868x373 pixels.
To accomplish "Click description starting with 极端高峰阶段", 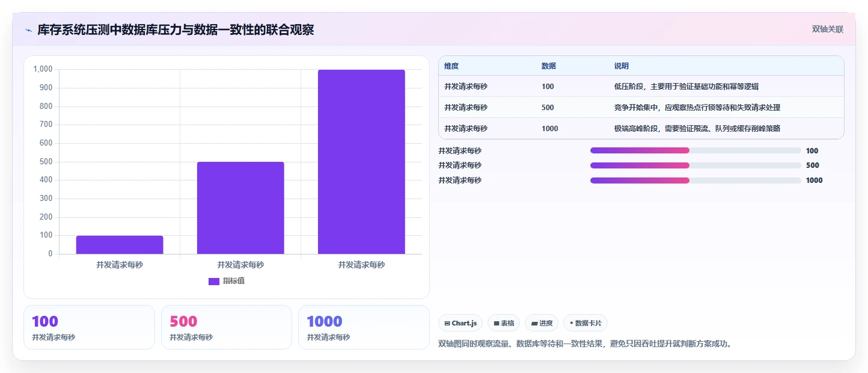I will (x=697, y=128).
